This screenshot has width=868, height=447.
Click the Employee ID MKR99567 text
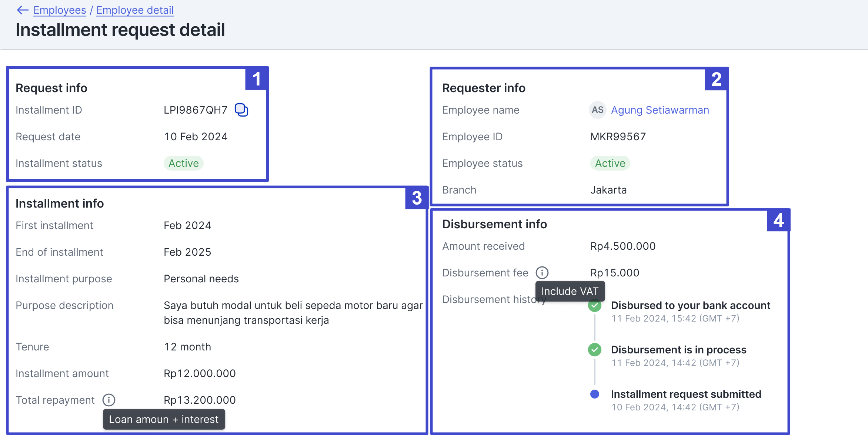[x=618, y=136]
